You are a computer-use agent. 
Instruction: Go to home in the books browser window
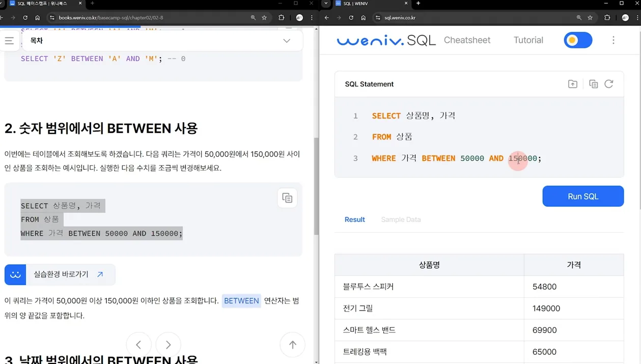37,17
